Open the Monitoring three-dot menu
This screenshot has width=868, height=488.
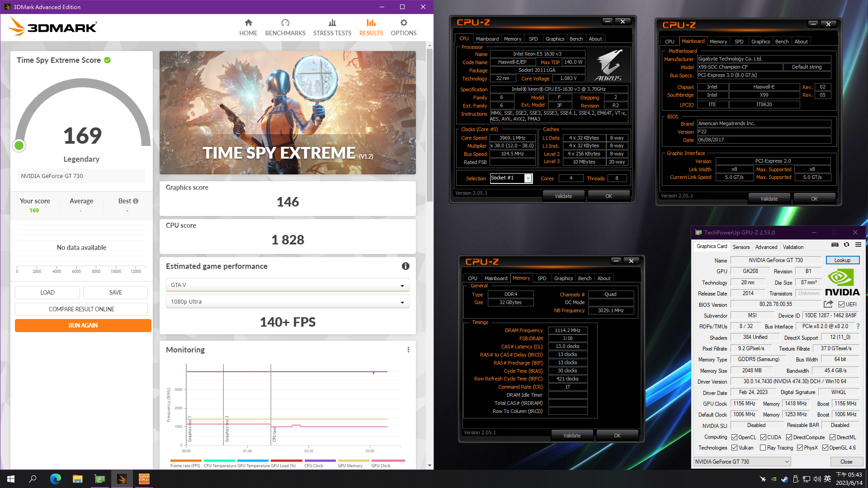pos(408,350)
